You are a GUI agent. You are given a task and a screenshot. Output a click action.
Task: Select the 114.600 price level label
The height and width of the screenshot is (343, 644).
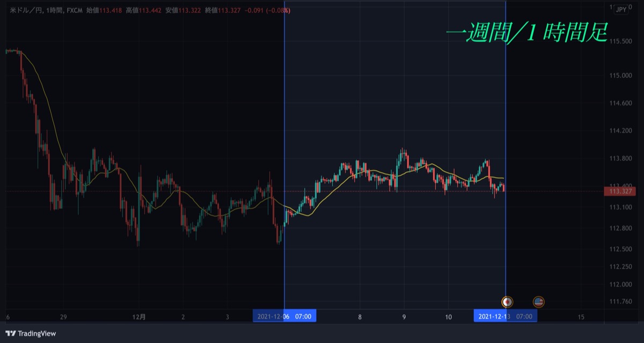pyautogui.click(x=620, y=103)
